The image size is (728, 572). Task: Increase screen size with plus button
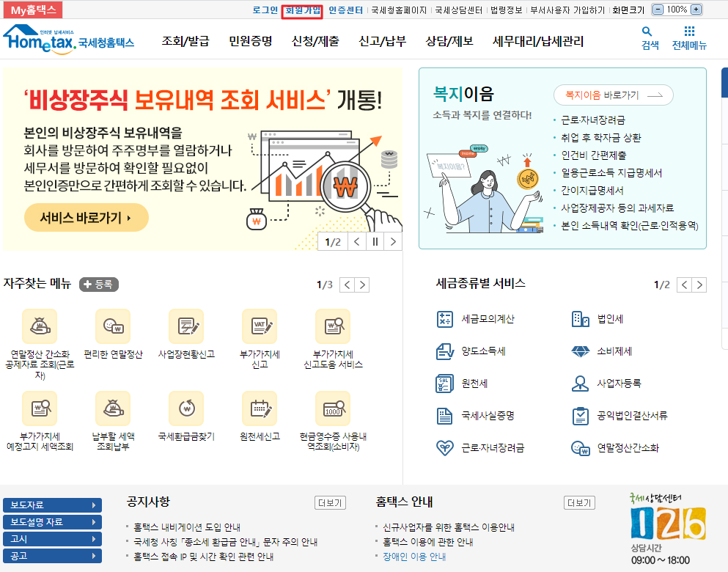(696, 10)
